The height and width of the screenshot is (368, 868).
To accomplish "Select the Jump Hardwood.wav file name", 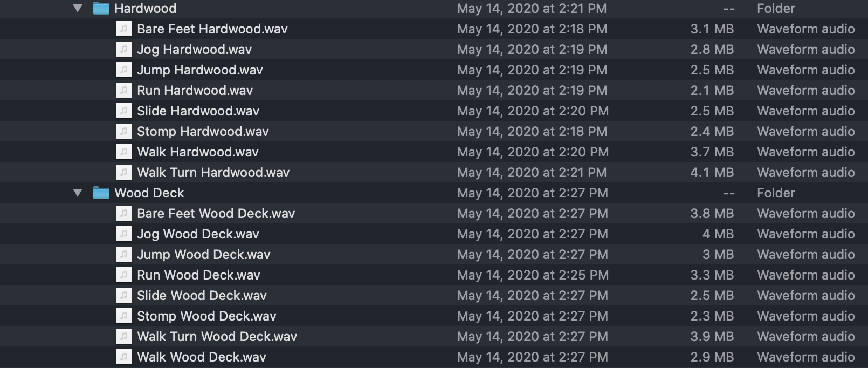I will click(x=199, y=70).
